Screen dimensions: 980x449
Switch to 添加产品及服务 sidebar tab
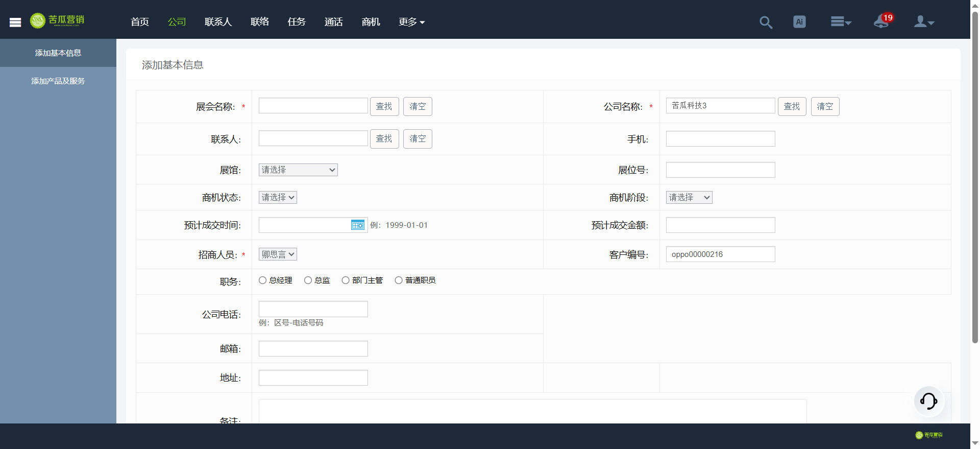click(x=58, y=81)
